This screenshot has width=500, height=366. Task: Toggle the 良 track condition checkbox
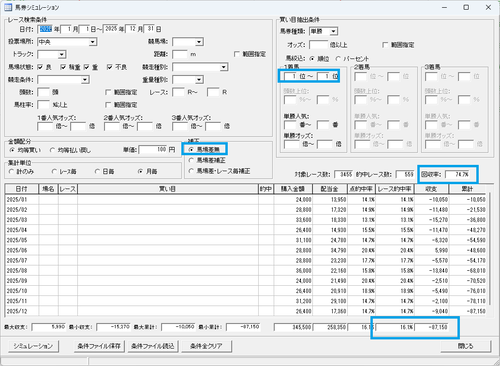(x=40, y=67)
